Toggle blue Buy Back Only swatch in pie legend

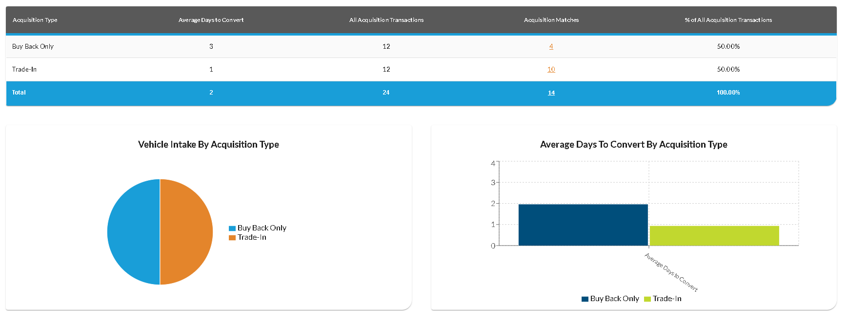232,229
